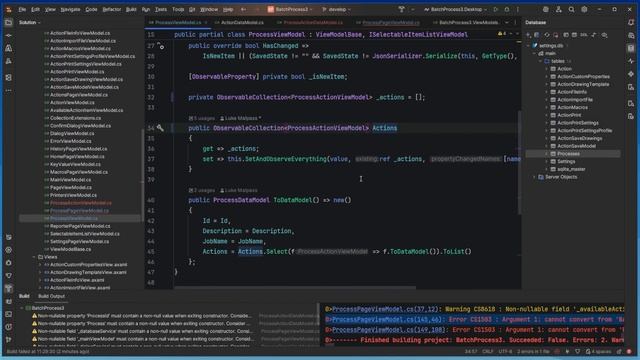Click the filter icon in Database toolbar

pos(604,35)
